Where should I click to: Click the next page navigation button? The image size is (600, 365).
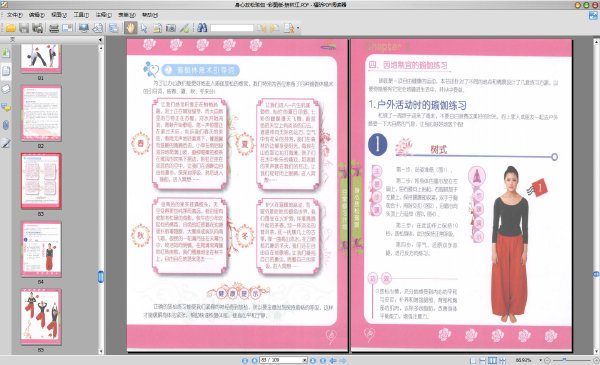313,360
